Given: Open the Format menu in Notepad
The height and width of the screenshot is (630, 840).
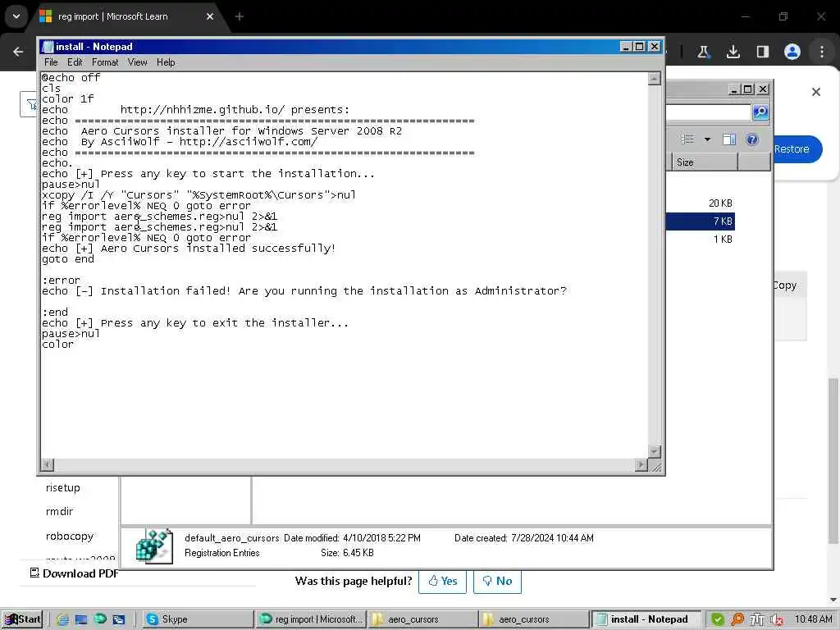Looking at the screenshot, I should (x=105, y=62).
